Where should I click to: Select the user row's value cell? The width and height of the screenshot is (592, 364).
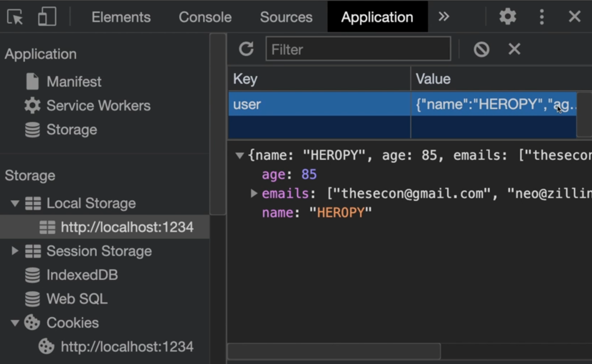pos(494,104)
